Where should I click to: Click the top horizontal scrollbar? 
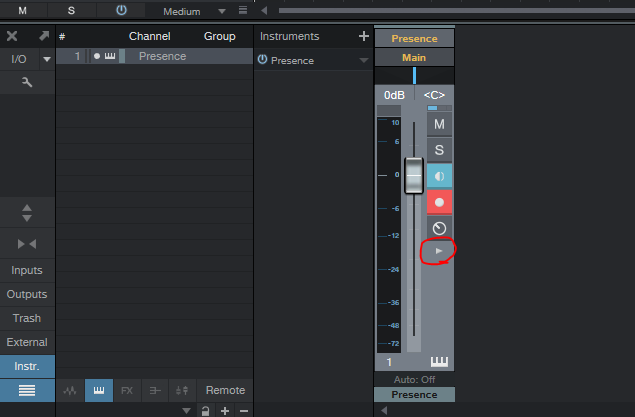(456, 11)
